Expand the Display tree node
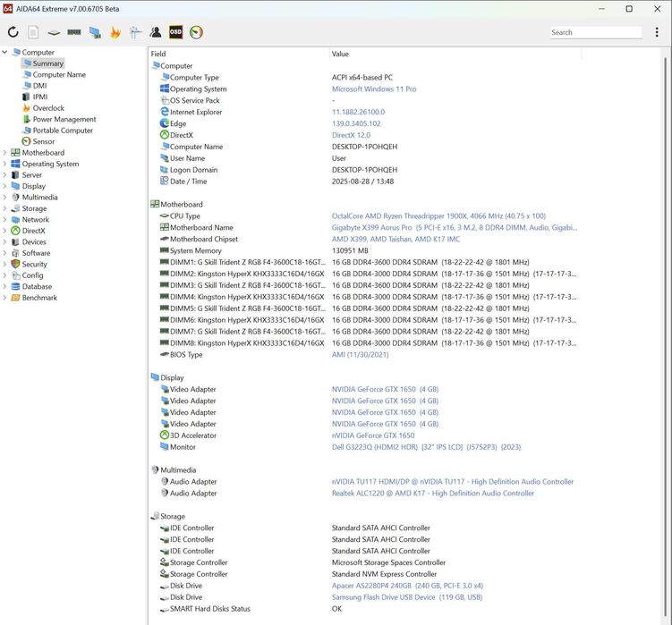This screenshot has height=625, width=672. tap(4, 186)
